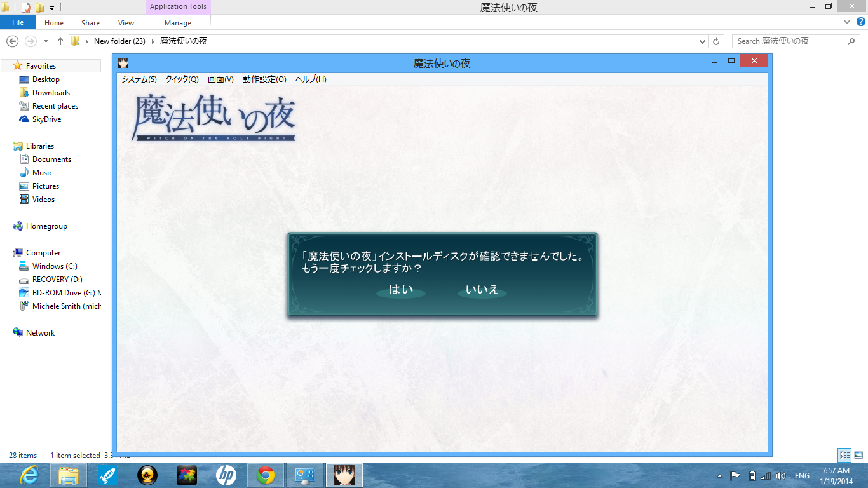This screenshot has width=868, height=488.
Task: Switch to large icons view
Action: point(858,455)
